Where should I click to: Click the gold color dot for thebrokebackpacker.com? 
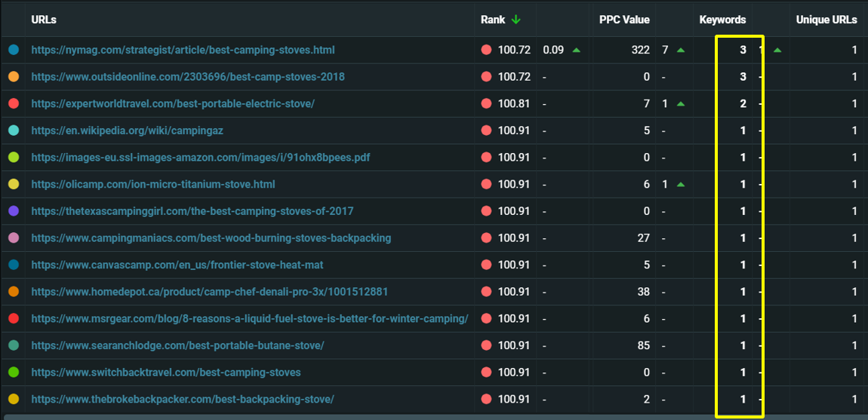tap(14, 399)
